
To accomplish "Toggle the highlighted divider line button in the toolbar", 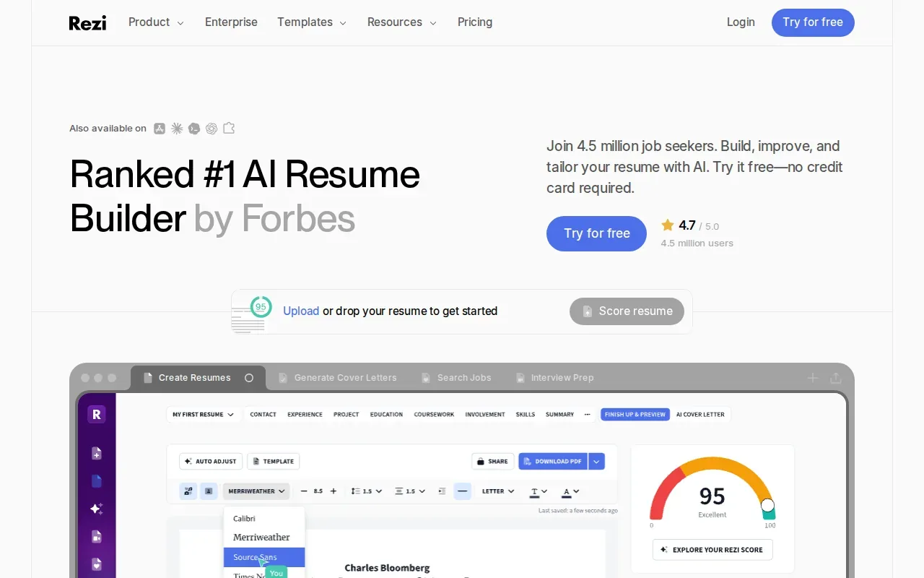I will (463, 491).
